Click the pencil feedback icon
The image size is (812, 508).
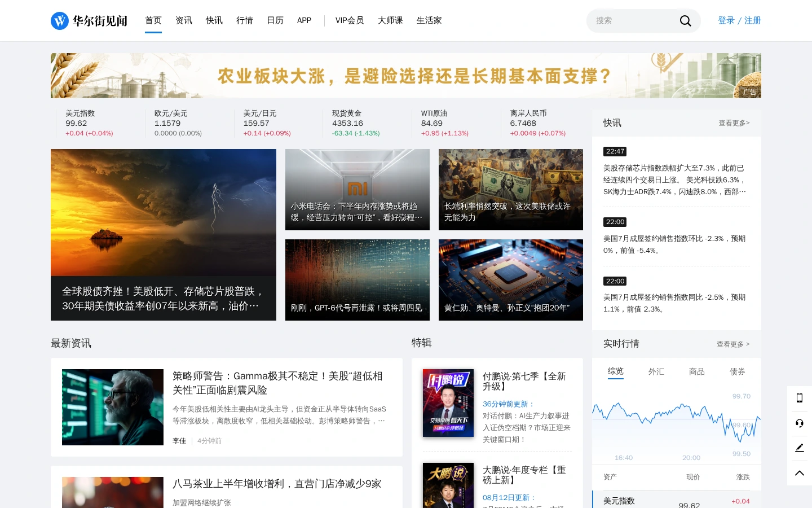pos(799,448)
